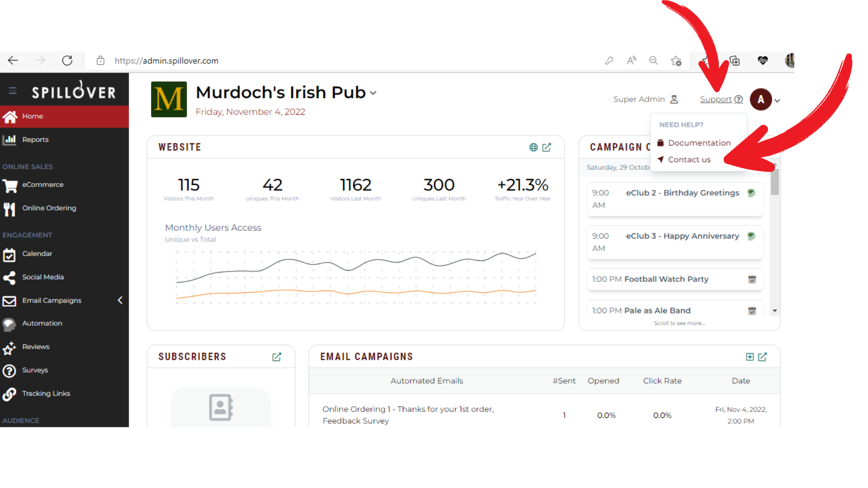Click Murdoch's Irish Pub logo thumbnail

tap(169, 99)
